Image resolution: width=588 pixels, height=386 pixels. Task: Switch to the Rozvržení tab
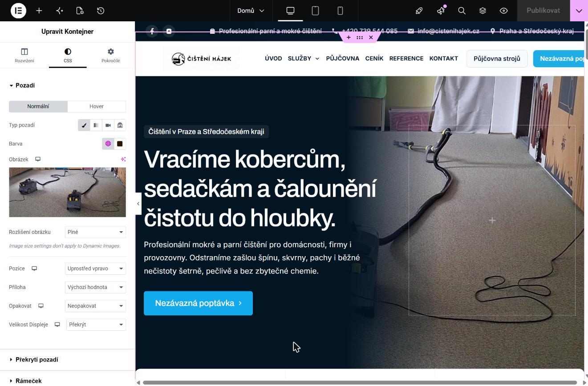tap(24, 56)
